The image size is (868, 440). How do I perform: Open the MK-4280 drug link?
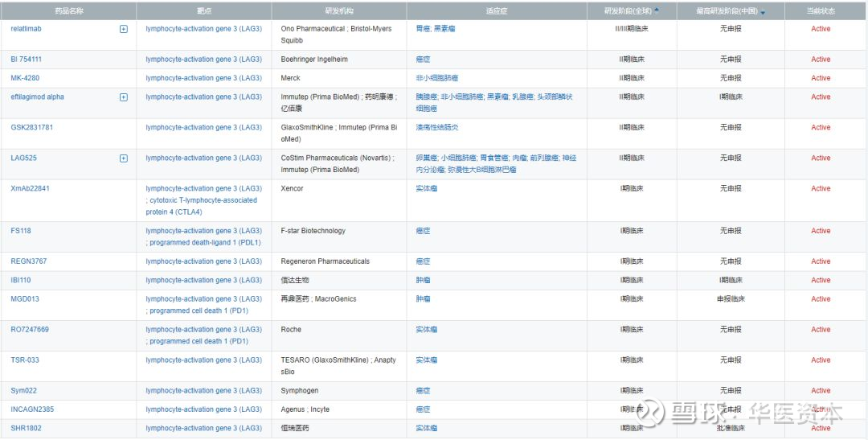point(25,78)
